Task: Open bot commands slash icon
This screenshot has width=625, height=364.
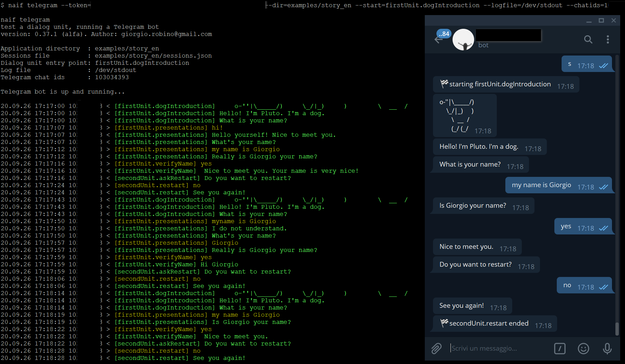Action: tap(560, 349)
